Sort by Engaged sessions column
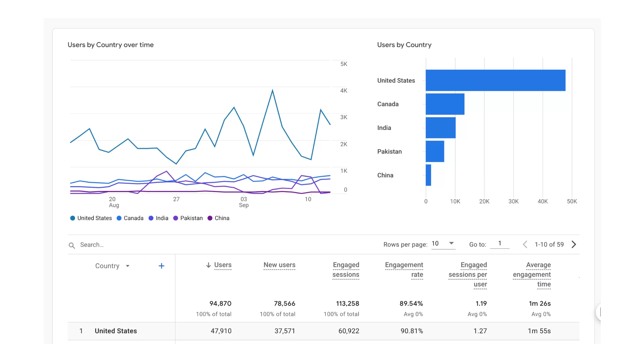Viewport: 644px width, 362px height. [346, 269]
